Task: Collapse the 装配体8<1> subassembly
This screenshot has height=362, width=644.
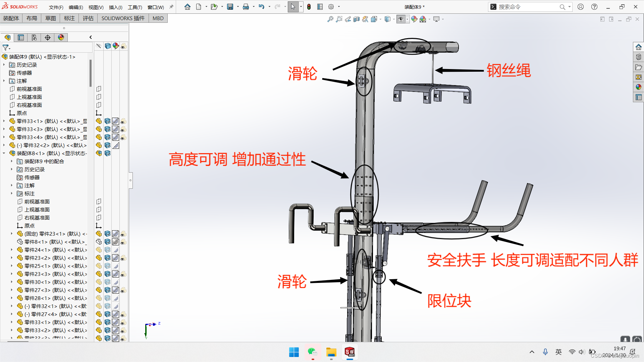Action: pyautogui.click(x=4, y=153)
